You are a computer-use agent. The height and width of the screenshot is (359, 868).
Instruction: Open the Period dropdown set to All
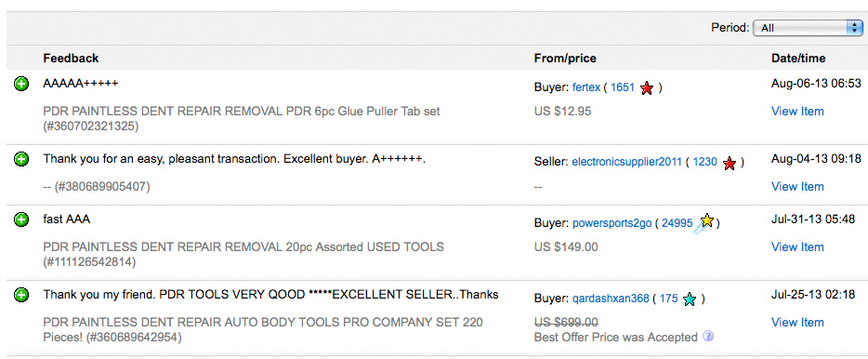pos(808,28)
